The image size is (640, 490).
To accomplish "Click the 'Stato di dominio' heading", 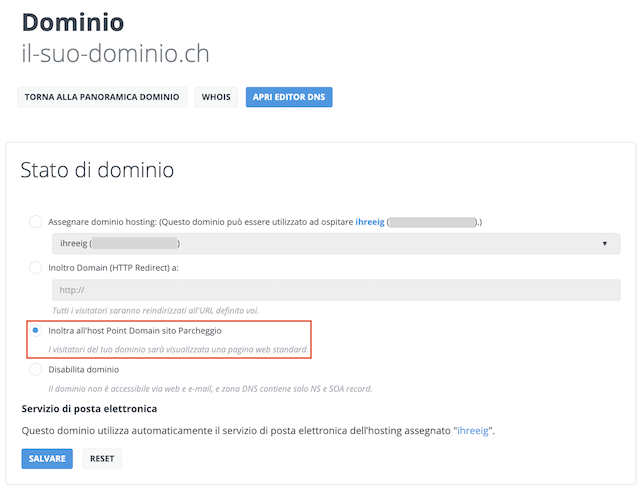I will coord(97,170).
